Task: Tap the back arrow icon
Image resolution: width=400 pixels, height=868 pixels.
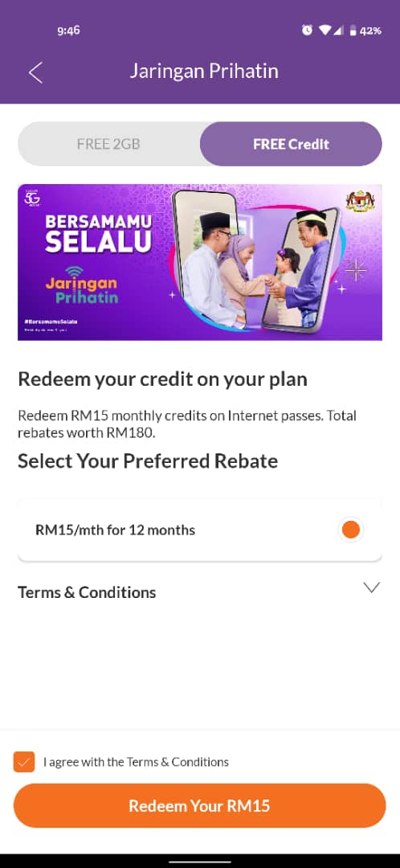Action: point(35,72)
